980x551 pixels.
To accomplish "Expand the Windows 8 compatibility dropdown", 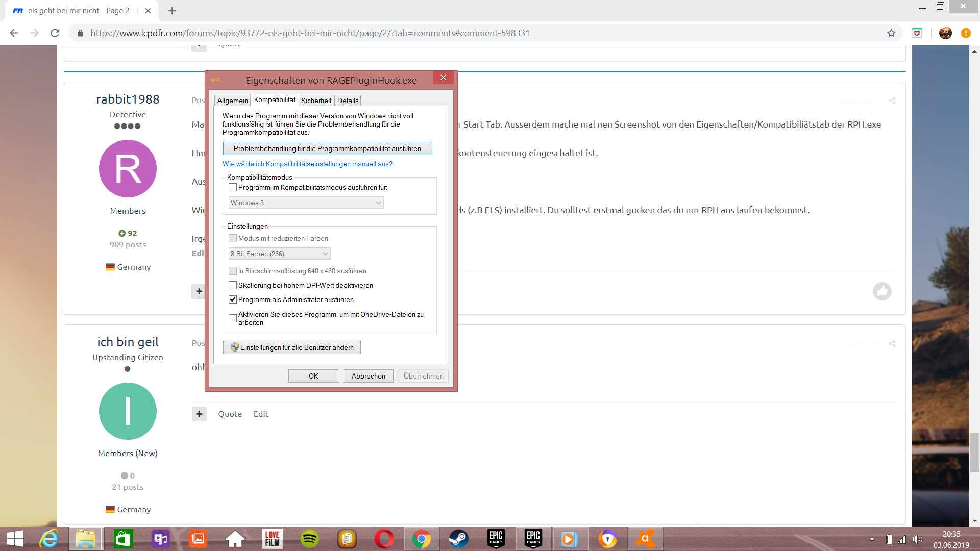I will click(x=306, y=203).
